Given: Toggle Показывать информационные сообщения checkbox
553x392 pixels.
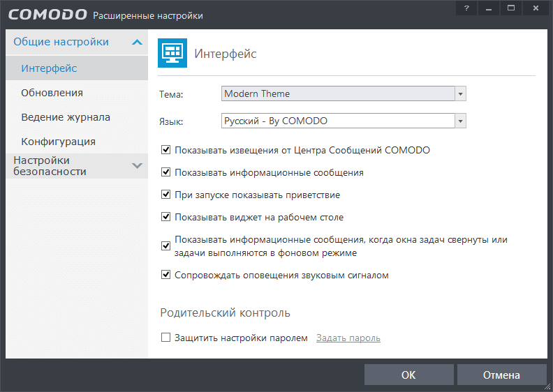Looking at the screenshot, I should pyautogui.click(x=165, y=172).
